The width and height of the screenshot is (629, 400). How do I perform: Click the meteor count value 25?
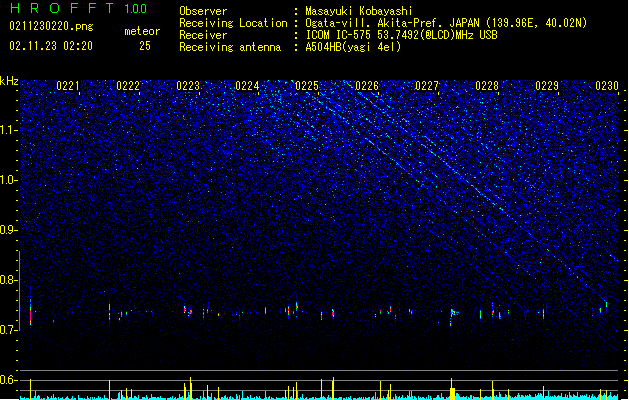coord(145,46)
